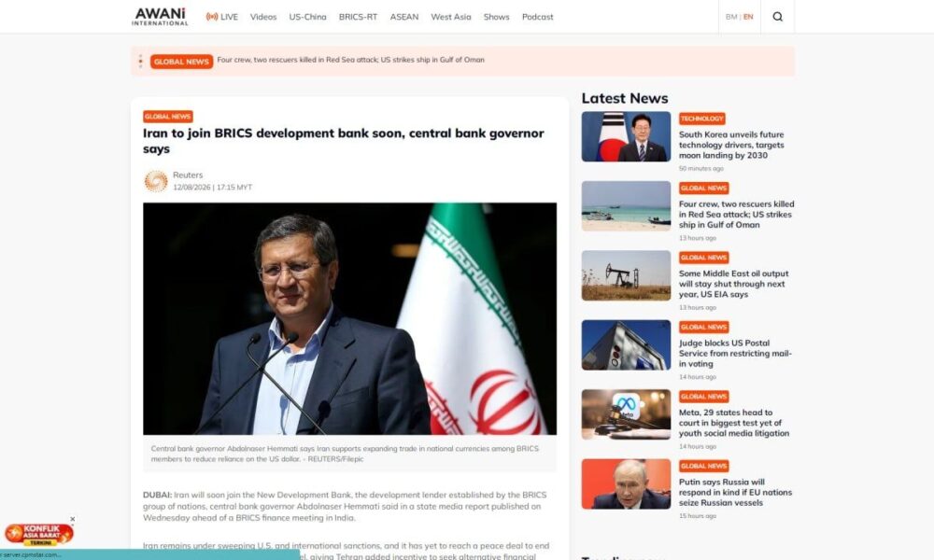The width and height of the screenshot is (934, 560).
Task: Click the article headline about Iran joining BRICS bank
Action: (343, 141)
